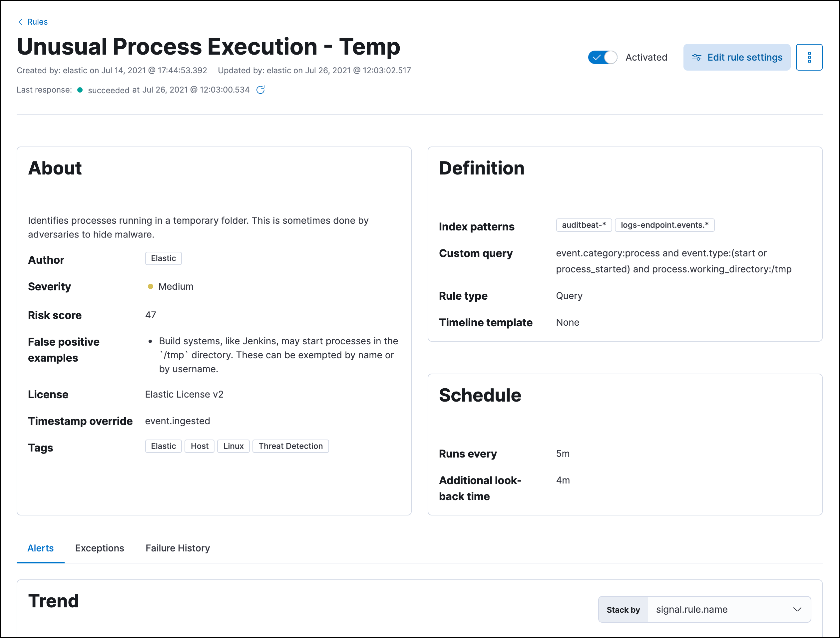
Task: Open the Exceptions tab dropdown options
Action: 99,548
